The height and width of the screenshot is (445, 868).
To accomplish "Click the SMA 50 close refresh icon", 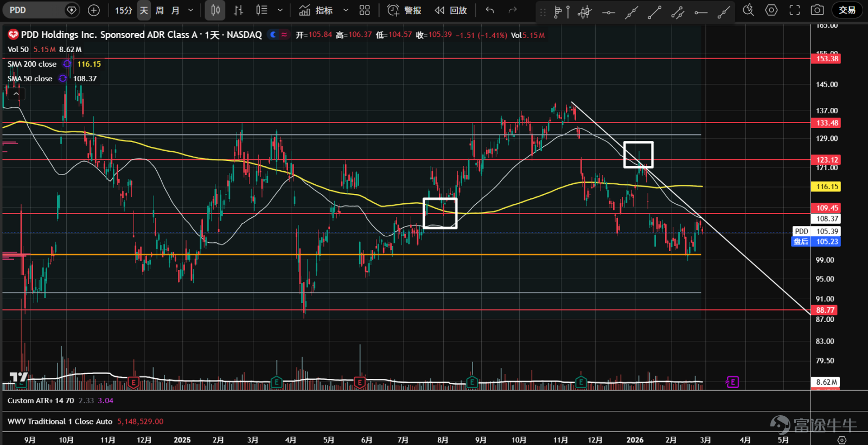I will click(63, 79).
